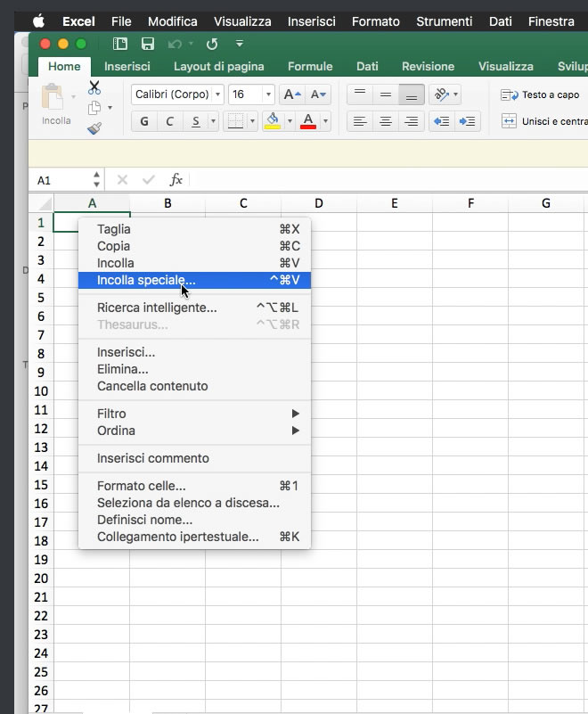Click the save floppy disk icon
This screenshot has width=588, height=714.
click(148, 44)
